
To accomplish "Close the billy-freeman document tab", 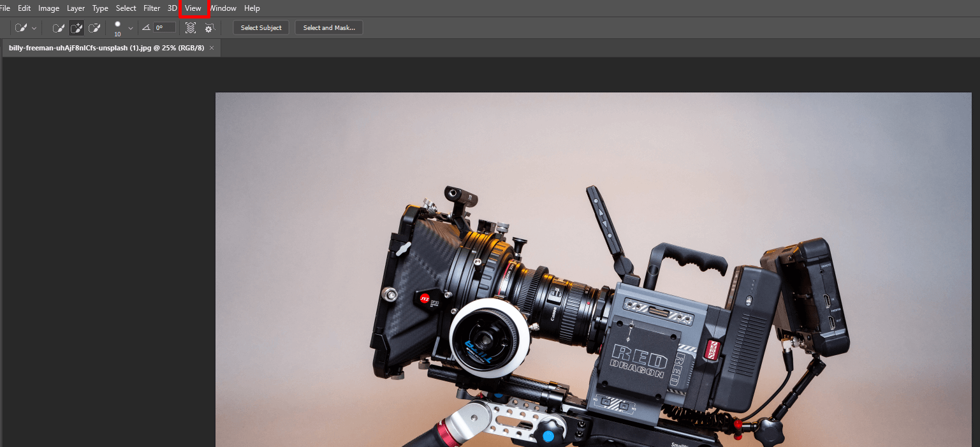I will click(212, 48).
